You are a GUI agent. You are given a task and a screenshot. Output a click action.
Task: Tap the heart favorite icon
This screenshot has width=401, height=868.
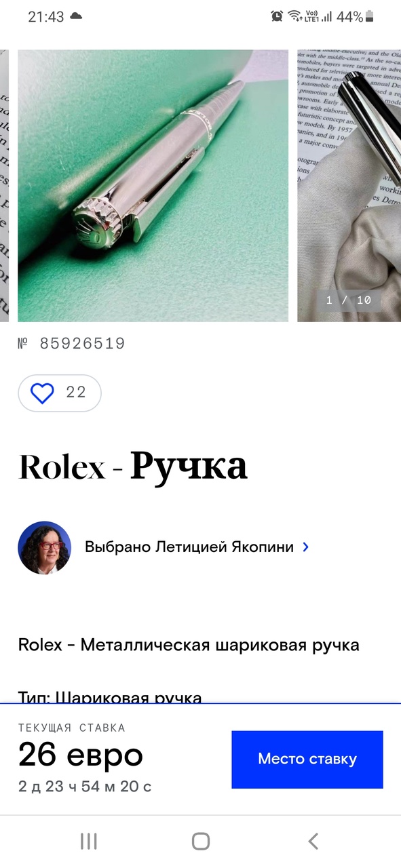coord(42,393)
